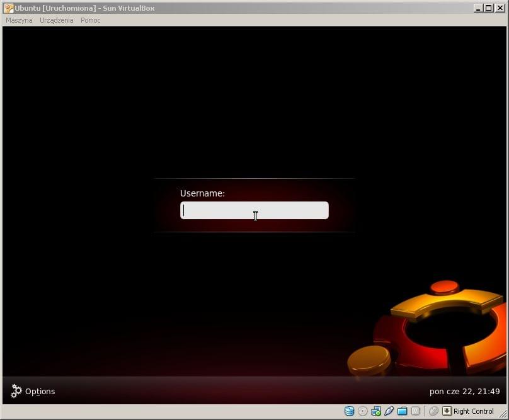Maximize the VirtualBox window
Viewport: 509px width, 420px height.
click(x=489, y=8)
